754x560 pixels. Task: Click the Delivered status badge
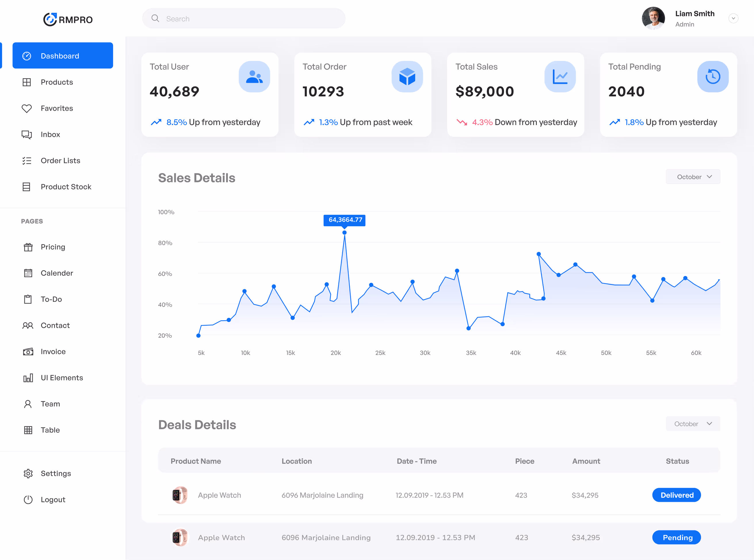coord(676,495)
